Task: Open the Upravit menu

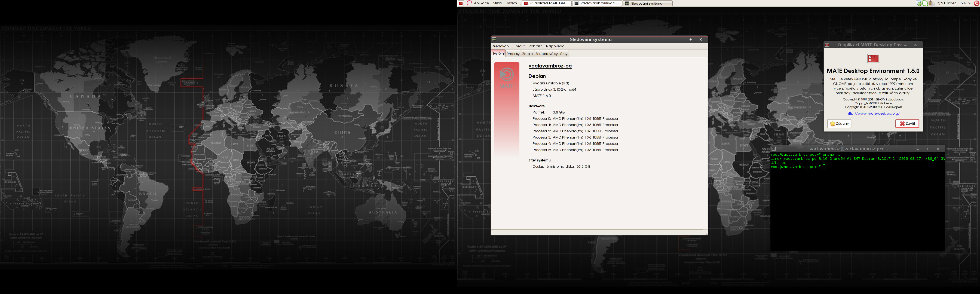Action: point(519,46)
